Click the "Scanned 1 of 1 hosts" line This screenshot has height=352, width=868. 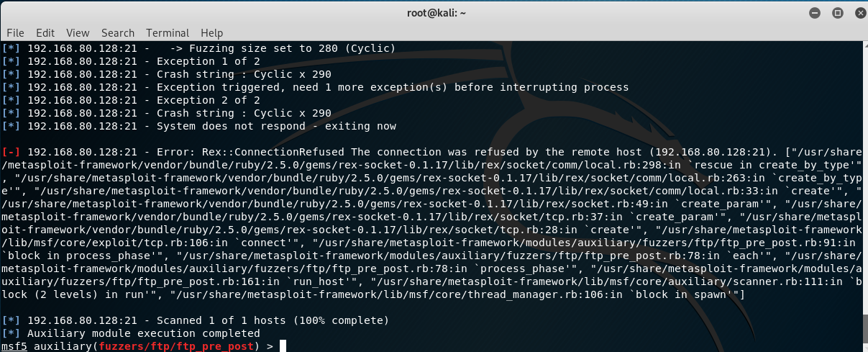tap(208, 320)
